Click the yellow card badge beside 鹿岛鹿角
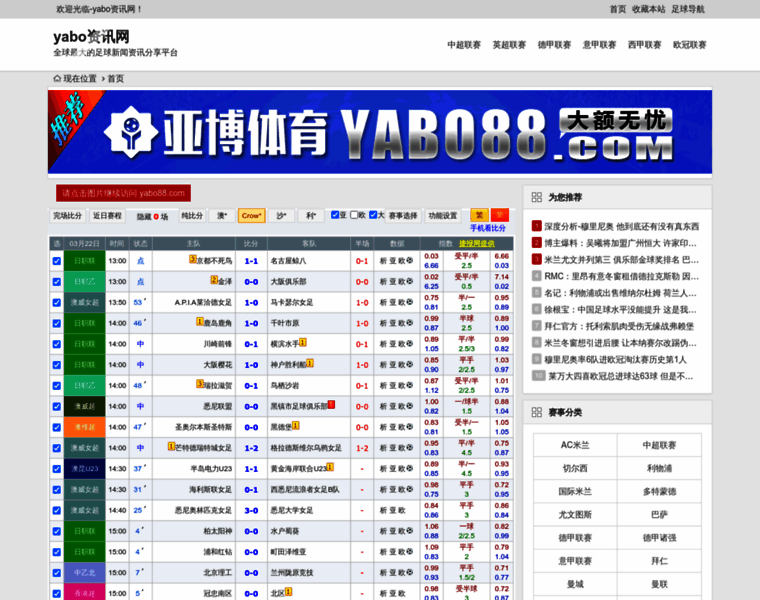 (200, 321)
